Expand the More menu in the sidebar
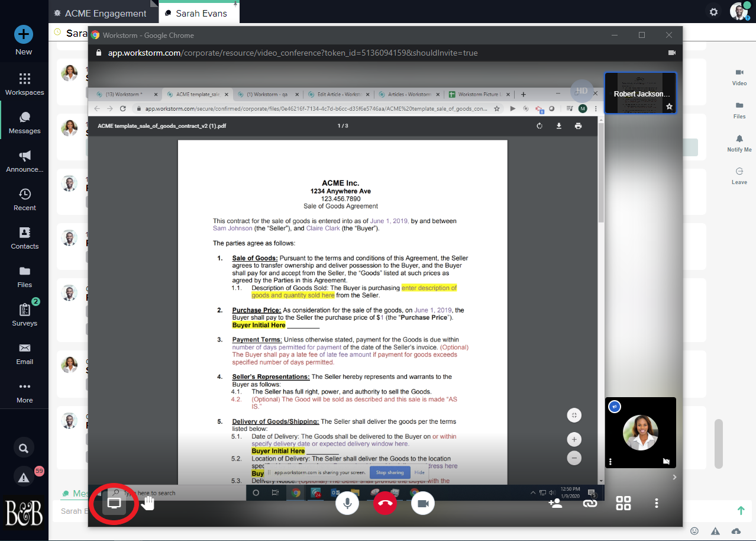Image resolution: width=756 pixels, height=541 pixels. pos(24,392)
